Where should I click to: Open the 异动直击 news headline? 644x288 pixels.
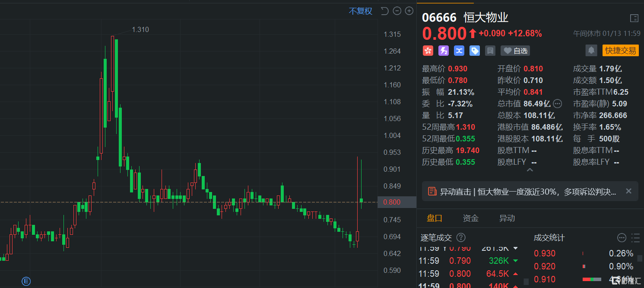[528, 192]
